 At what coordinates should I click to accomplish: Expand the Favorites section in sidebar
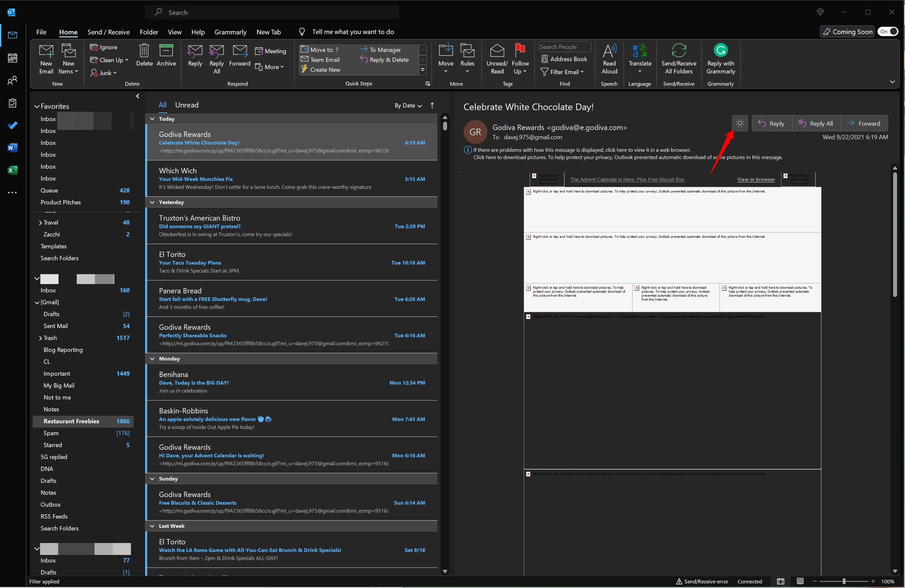(37, 105)
